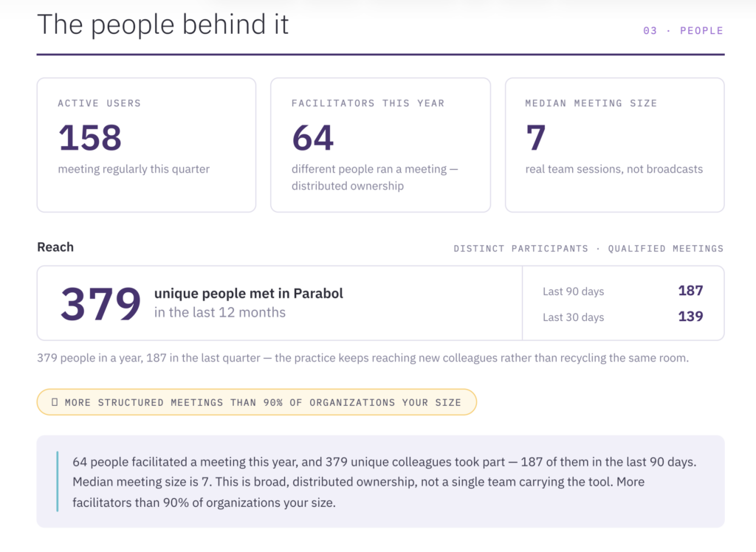Select the Reach section heading
The image size is (756, 552).
click(x=55, y=246)
